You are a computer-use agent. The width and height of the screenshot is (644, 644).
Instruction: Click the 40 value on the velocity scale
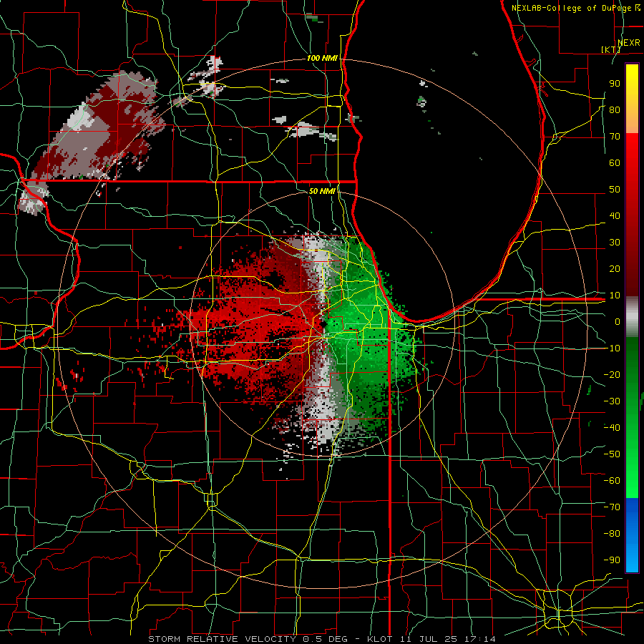point(615,216)
